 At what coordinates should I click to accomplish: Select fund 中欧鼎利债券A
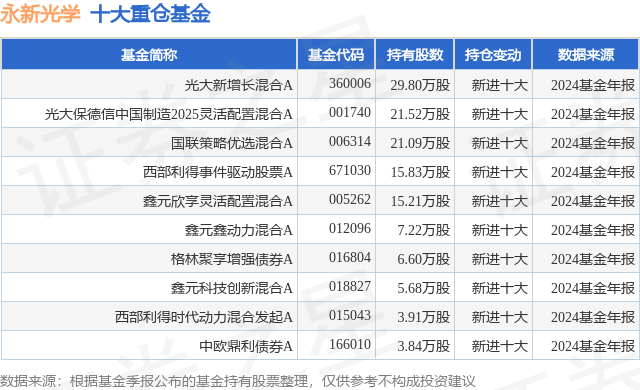[x=246, y=346]
